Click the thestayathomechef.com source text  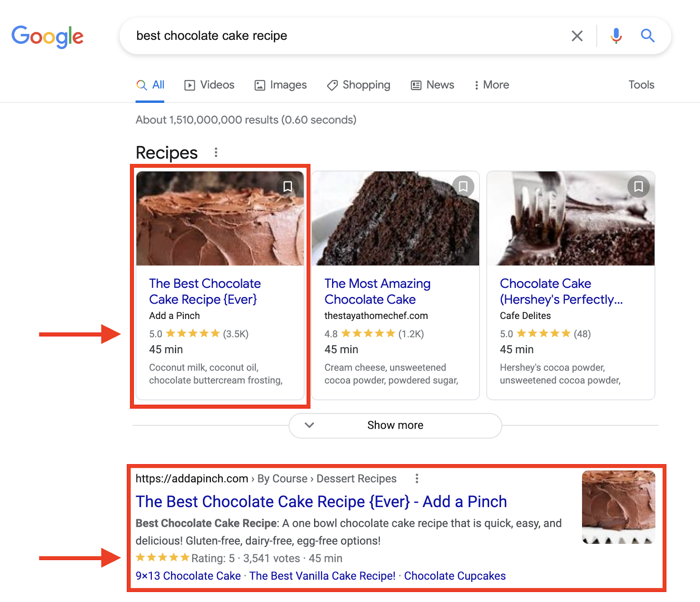coord(376,315)
